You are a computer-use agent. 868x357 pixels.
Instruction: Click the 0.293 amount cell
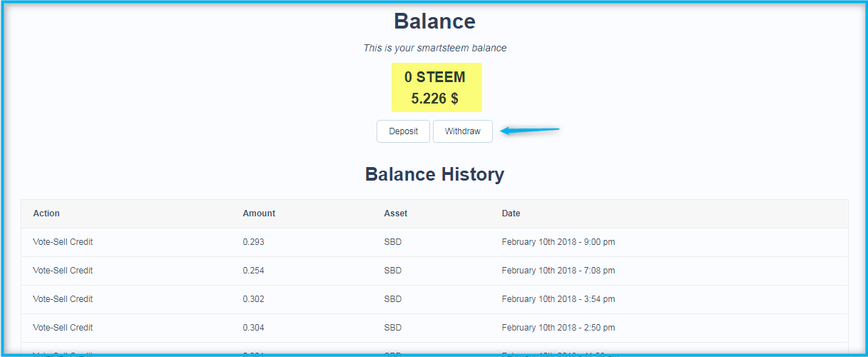253,242
